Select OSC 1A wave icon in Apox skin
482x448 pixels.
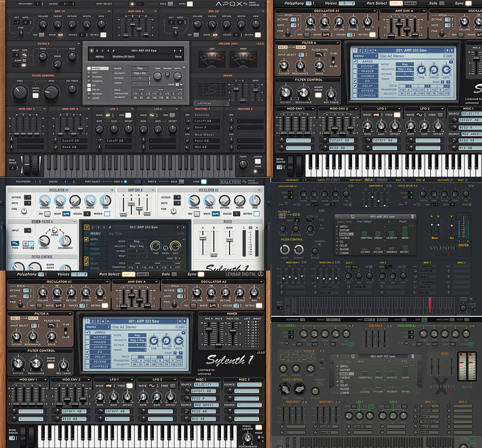(61, 35)
